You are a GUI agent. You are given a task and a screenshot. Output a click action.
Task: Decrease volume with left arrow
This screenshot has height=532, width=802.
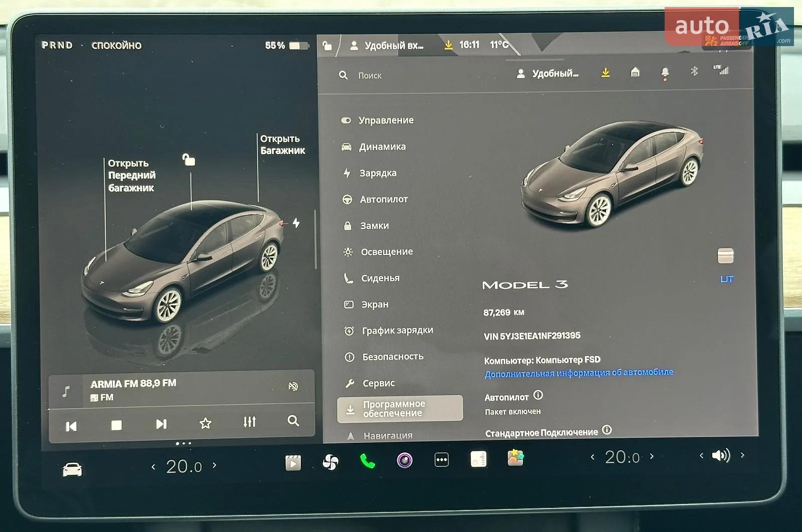pyautogui.click(x=701, y=455)
